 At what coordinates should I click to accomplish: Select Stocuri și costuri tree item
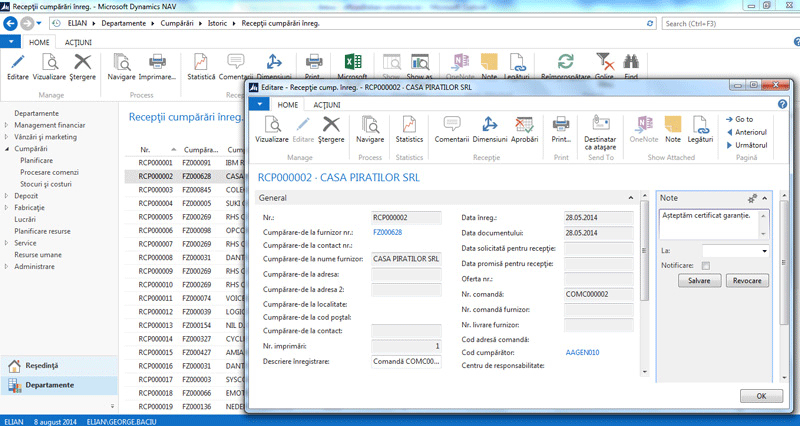tap(46, 184)
